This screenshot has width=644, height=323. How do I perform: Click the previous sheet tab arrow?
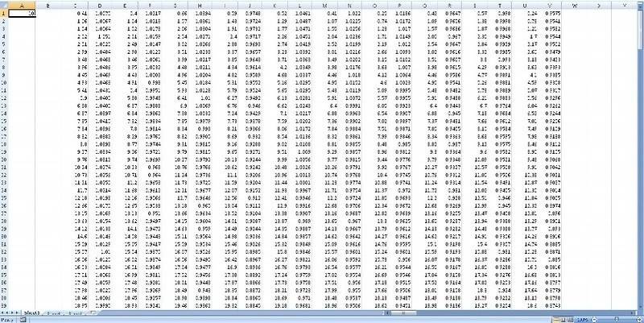click(7, 313)
